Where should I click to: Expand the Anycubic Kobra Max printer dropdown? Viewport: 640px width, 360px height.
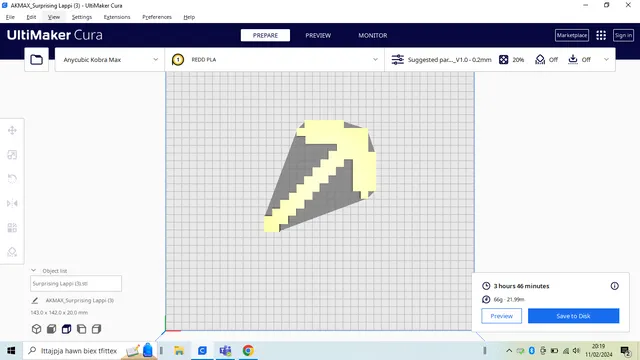pyautogui.click(x=110, y=60)
